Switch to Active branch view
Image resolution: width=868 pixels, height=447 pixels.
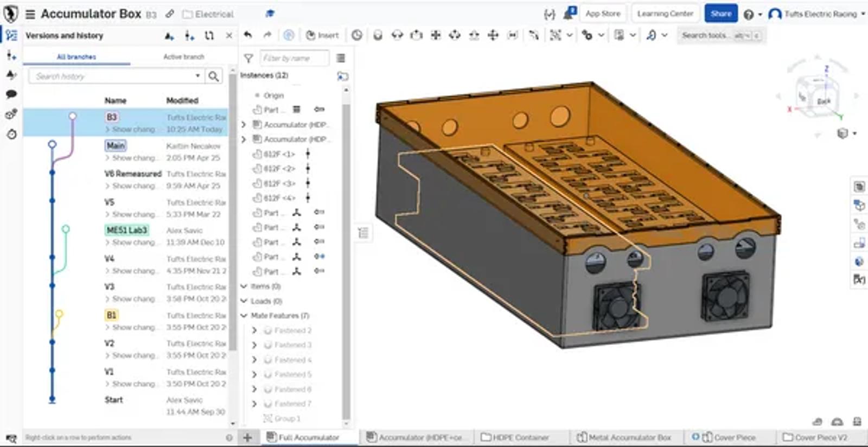pos(183,56)
